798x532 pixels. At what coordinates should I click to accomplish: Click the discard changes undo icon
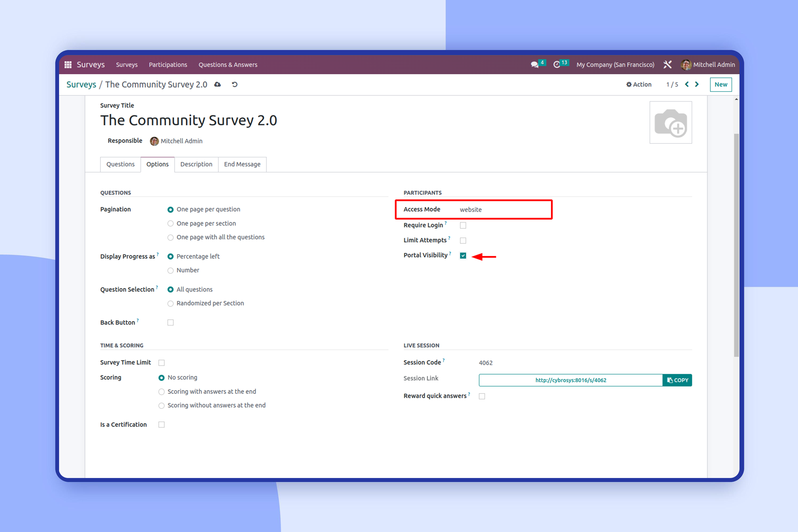point(234,85)
